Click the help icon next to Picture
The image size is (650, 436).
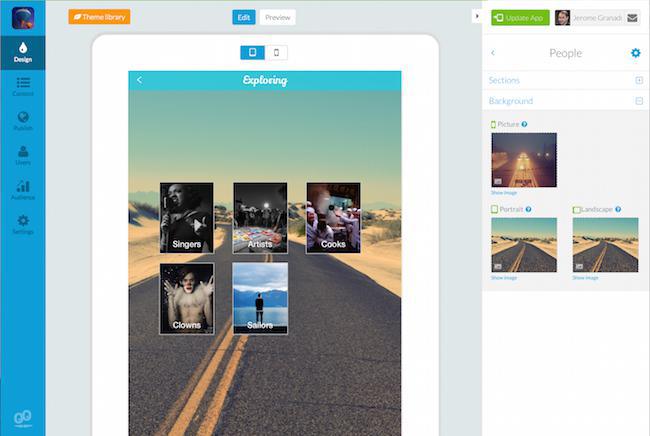tap(525, 124)
